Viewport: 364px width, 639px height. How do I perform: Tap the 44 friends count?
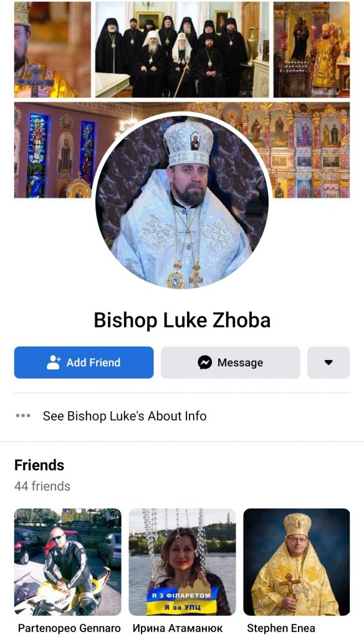(42, 486)
